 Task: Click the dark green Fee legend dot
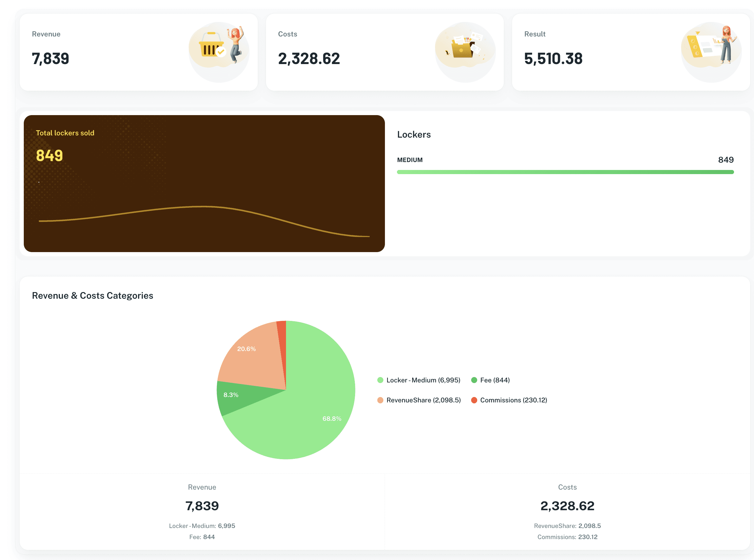click(474, 380)
